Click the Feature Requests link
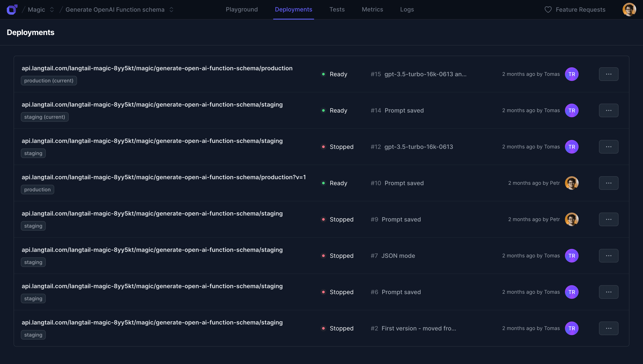Viewport: 643px width, 364px height. tap(580, 10)
